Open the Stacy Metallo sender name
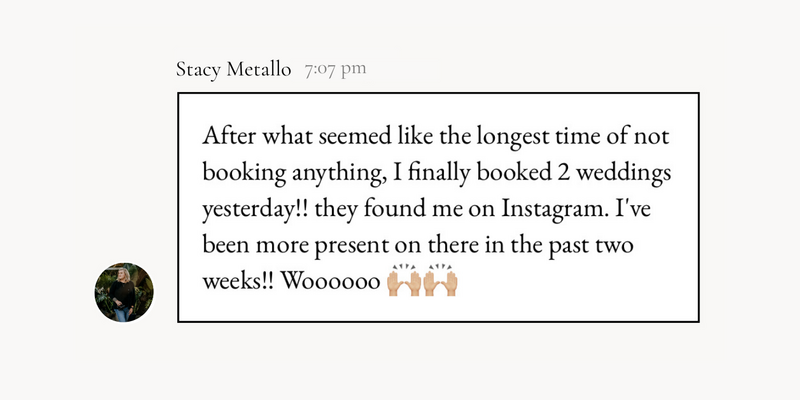Image resolution: width=800 pixels, height=400 pixels. pos(233,69)
